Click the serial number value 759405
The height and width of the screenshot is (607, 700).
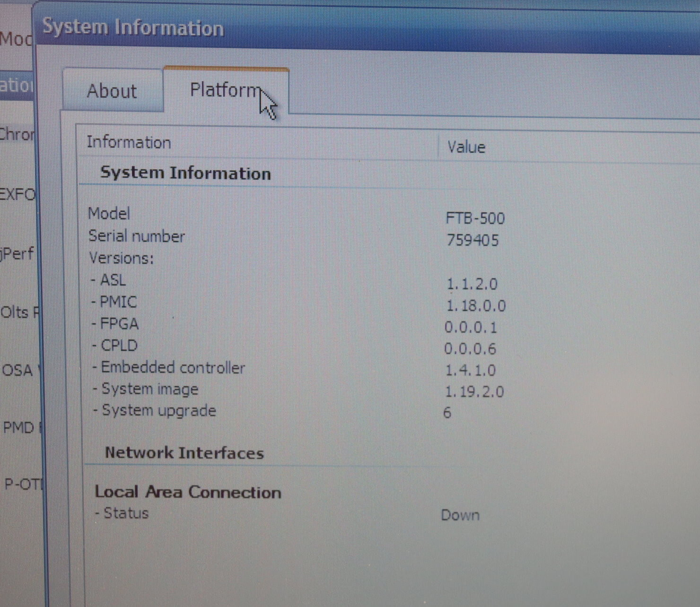[x=472, y=240]
